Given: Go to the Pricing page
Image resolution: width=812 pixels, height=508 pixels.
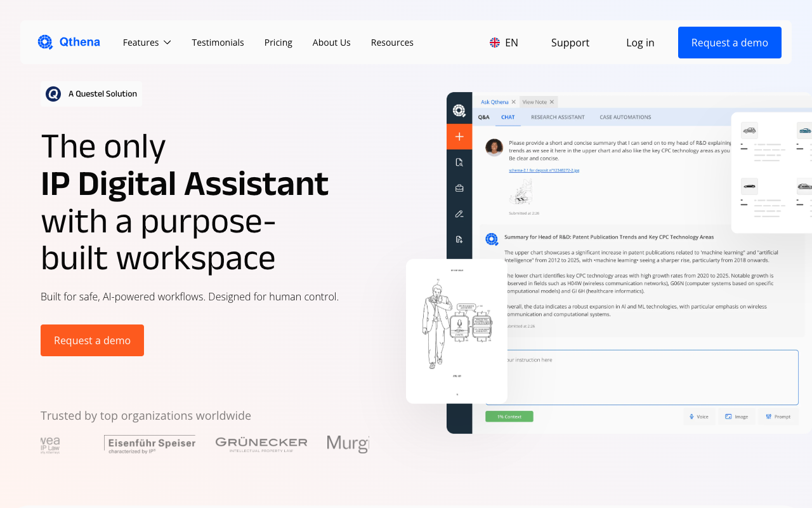Looking at the screenshot, I should (278, 43).
